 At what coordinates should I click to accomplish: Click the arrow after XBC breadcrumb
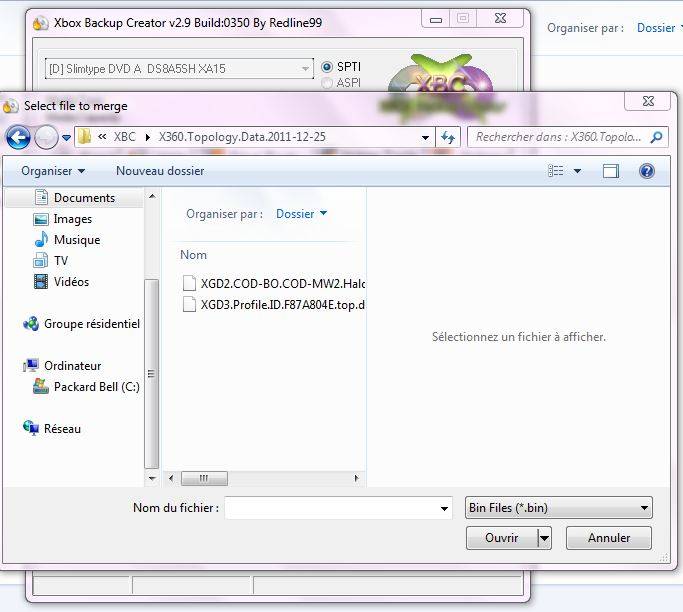(x=148, y=137)
